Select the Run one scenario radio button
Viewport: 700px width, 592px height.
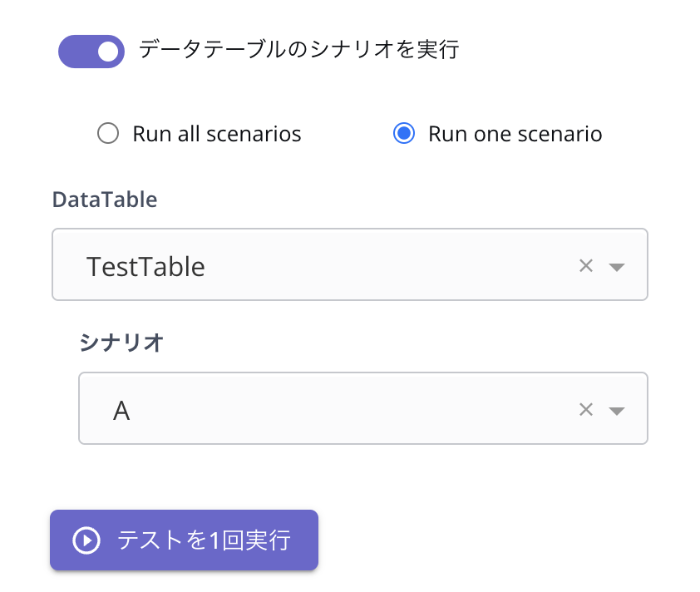(x=404, y=134)
